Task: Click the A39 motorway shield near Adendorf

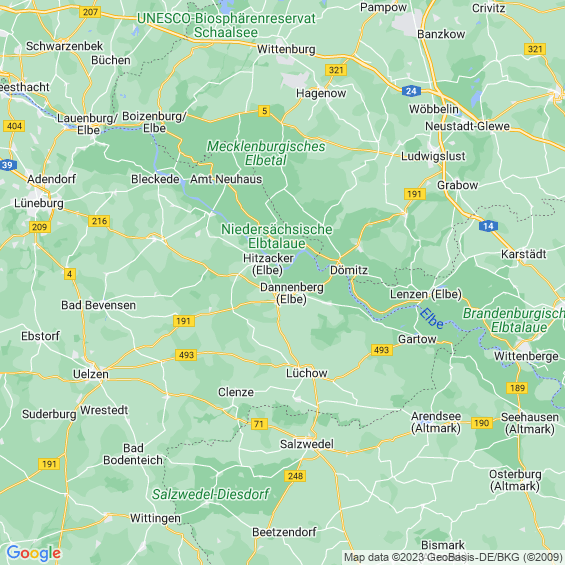Action: tap(8, 165)
